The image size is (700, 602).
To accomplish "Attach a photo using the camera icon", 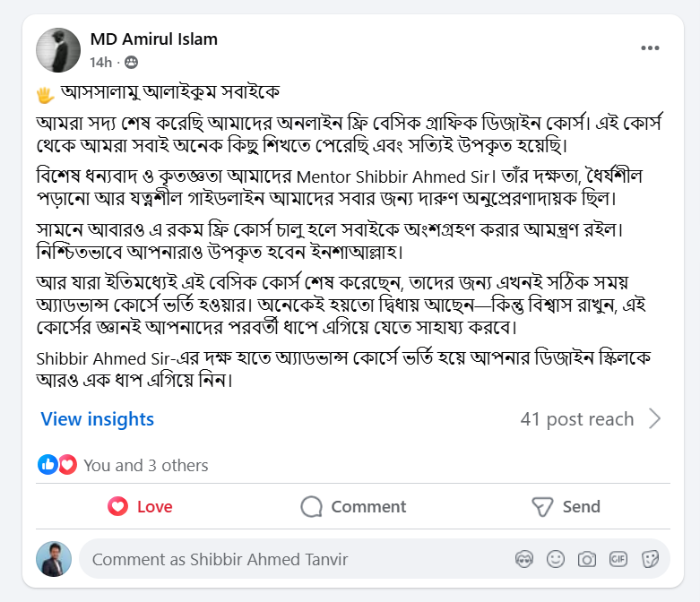I will point(587,560).
